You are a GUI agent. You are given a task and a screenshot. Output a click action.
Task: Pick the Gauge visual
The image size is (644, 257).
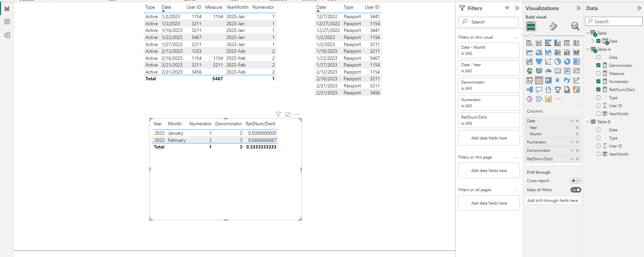(548, 71)
